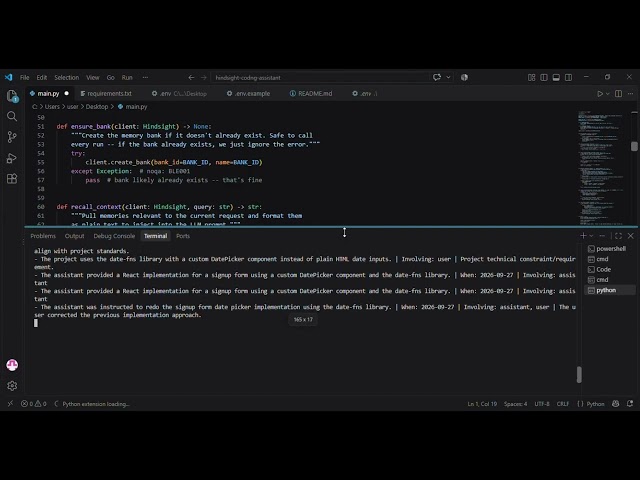Open run options dropdown arrow
Viewport: 640px width, 480px height.
pyautogui.click(x=607, y=93)
